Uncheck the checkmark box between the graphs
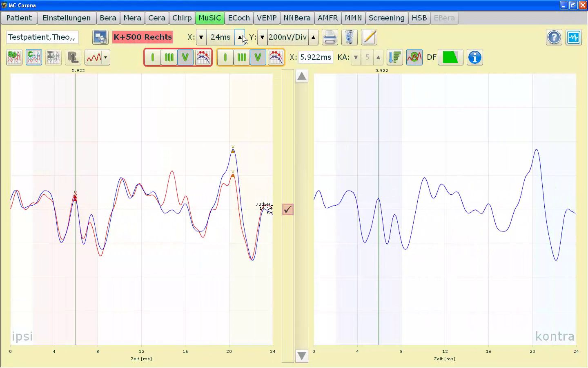The image size is (588, 368). 288,209
